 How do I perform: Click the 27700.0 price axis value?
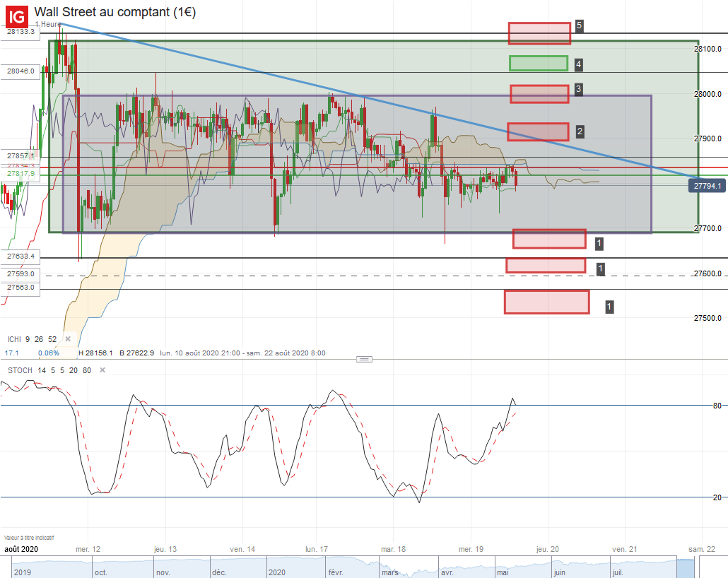point(708,228)
